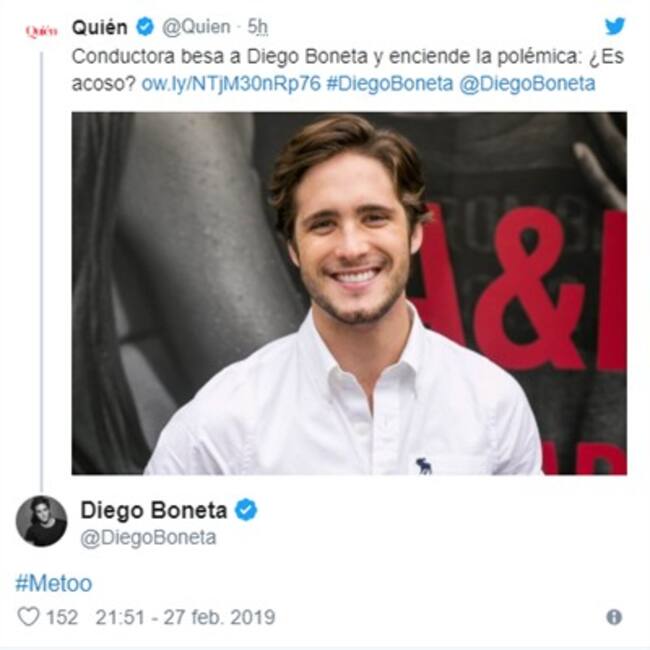
Task: Open the #Metoo hashtag
Action: (53, 584)
